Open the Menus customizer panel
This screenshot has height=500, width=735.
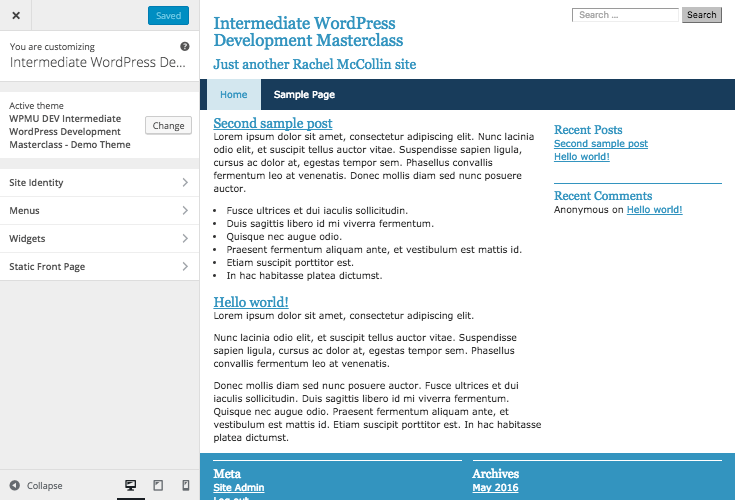click(x=99, y=211)
